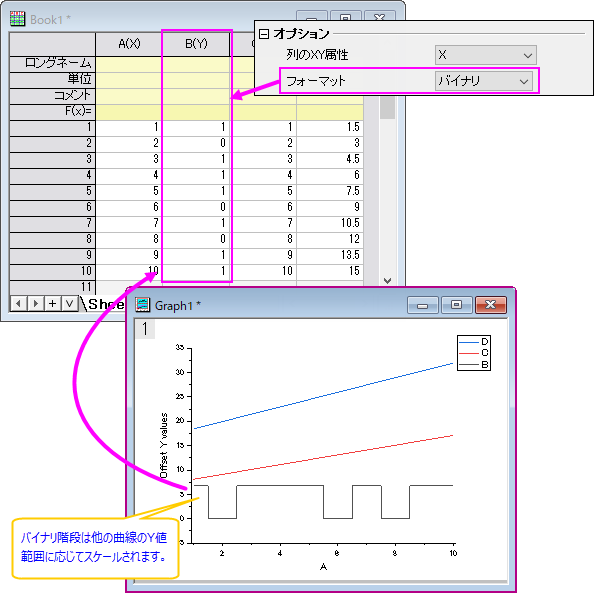Viewport: 594px width, 593px height.
Task: Open the フォーマット dropdown showing バイナリ
Action: pyautogui.click(x=483, y=81)
